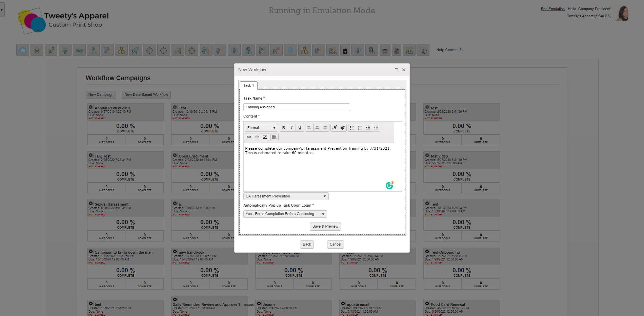Click the first highlighter format-painter icon

click(x=335, y=128)
